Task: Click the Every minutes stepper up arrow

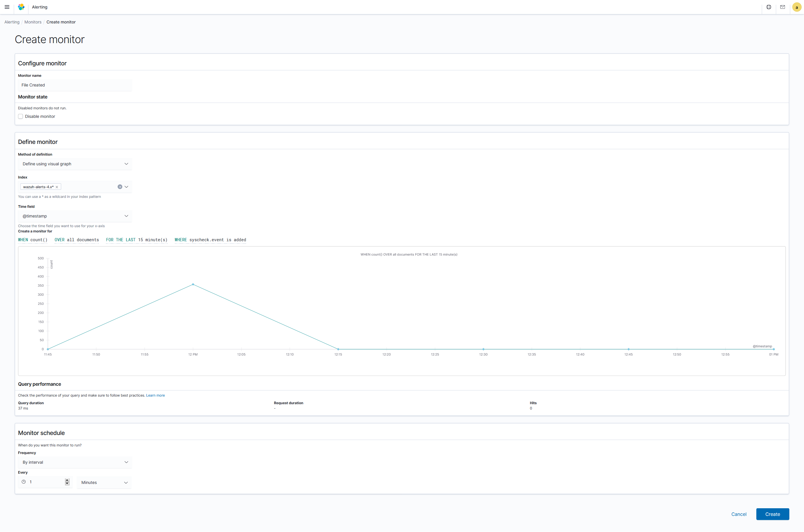Action: click(67, 480)
